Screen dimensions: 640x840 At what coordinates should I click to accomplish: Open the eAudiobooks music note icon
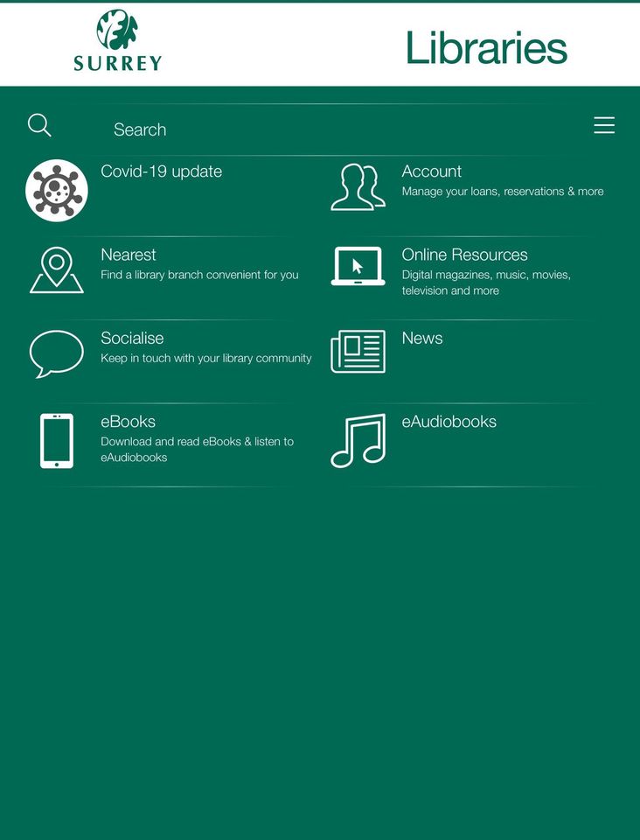[x=358, y=440]
